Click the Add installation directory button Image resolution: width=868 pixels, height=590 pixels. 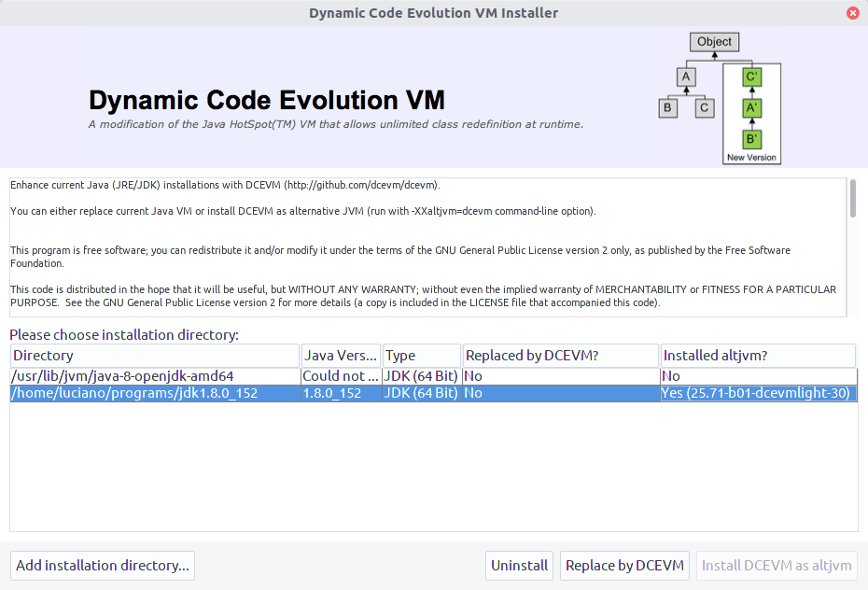point(103,566)
